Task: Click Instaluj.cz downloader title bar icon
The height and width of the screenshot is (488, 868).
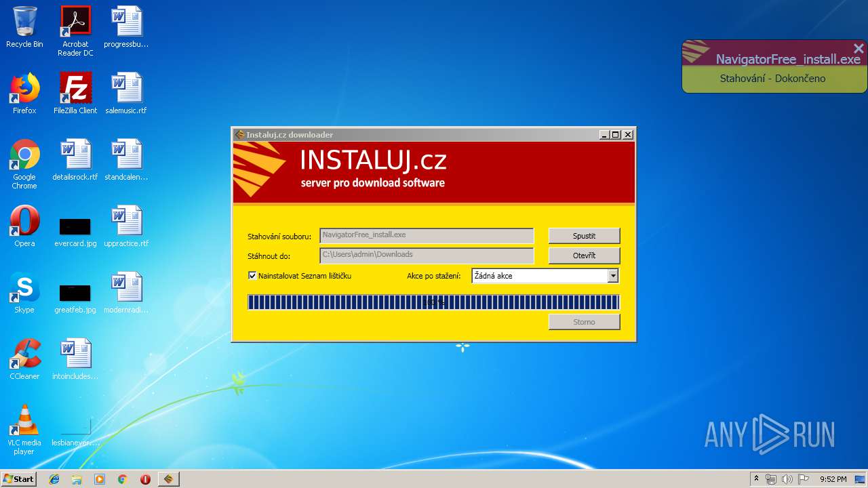Action: pos(239,135)
